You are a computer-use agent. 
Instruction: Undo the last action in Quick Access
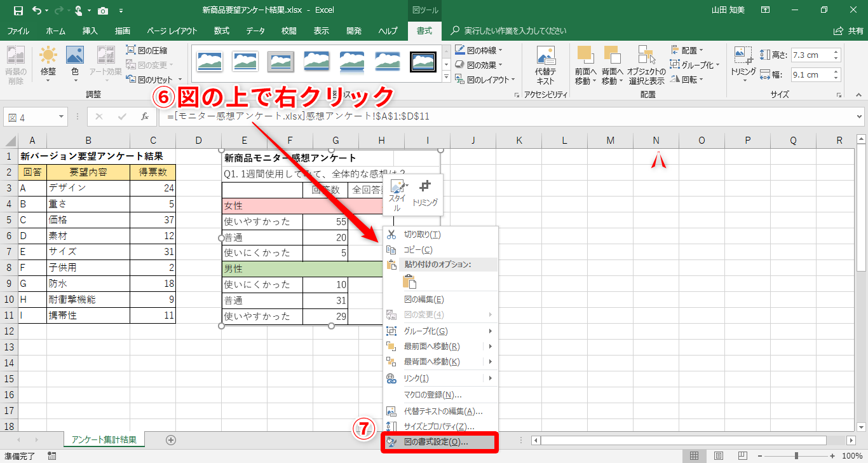pyautogui.click(x=36, y=11)
